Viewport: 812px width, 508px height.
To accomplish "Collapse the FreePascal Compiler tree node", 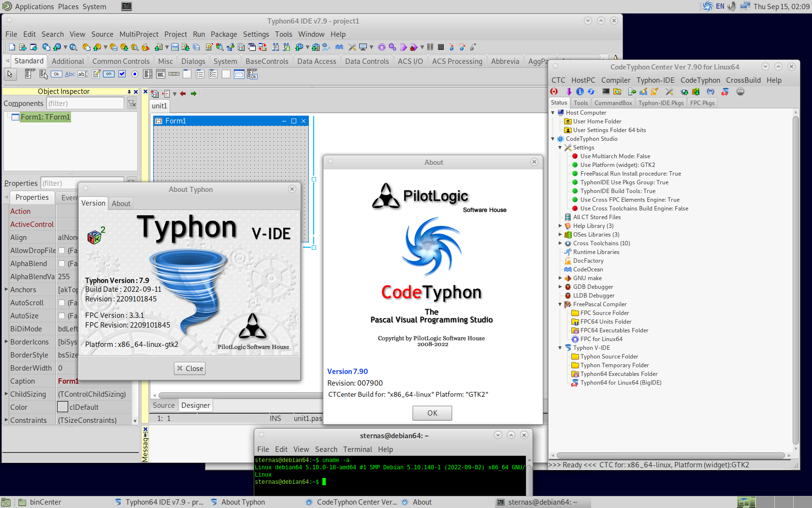I will point(560,304).
